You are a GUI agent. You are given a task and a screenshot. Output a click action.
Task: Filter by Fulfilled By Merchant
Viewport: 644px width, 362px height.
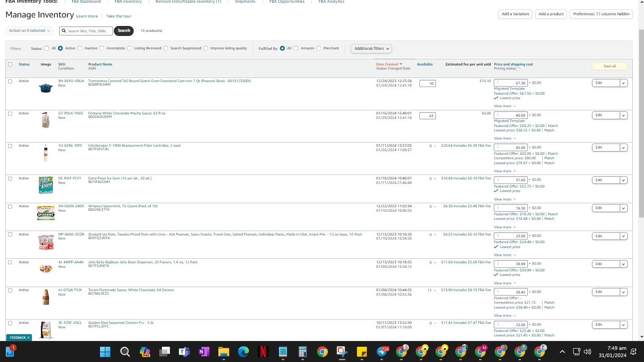(319, 48)
